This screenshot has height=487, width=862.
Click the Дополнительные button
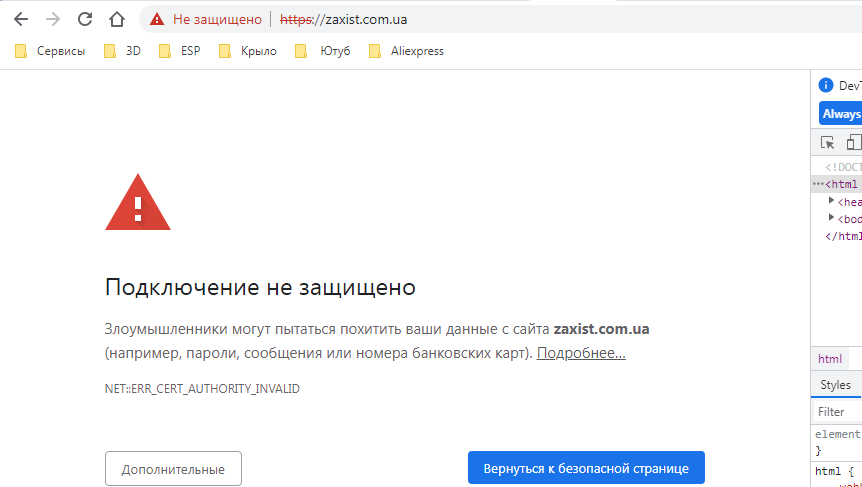tap(173, 469)
